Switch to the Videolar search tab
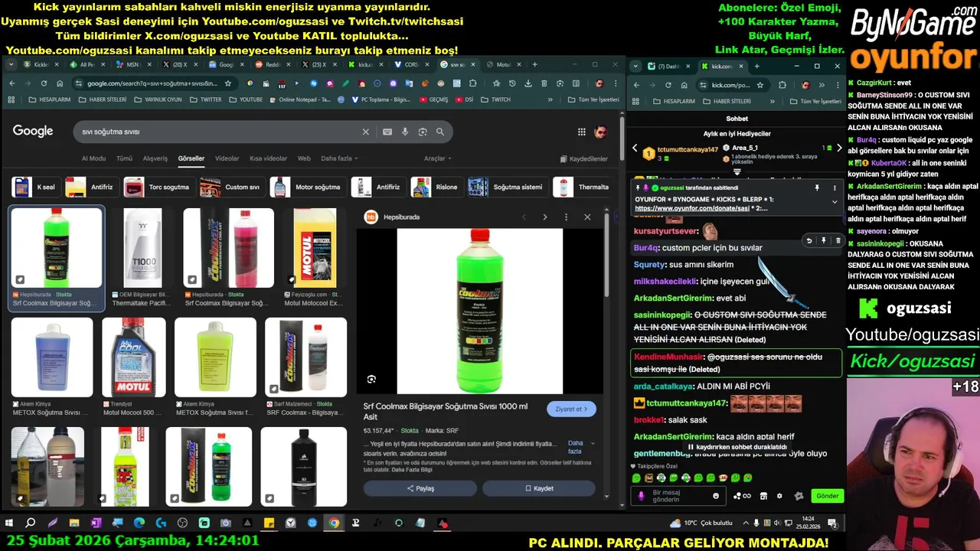This screenshot has width=980, height=551. [227, 158]
